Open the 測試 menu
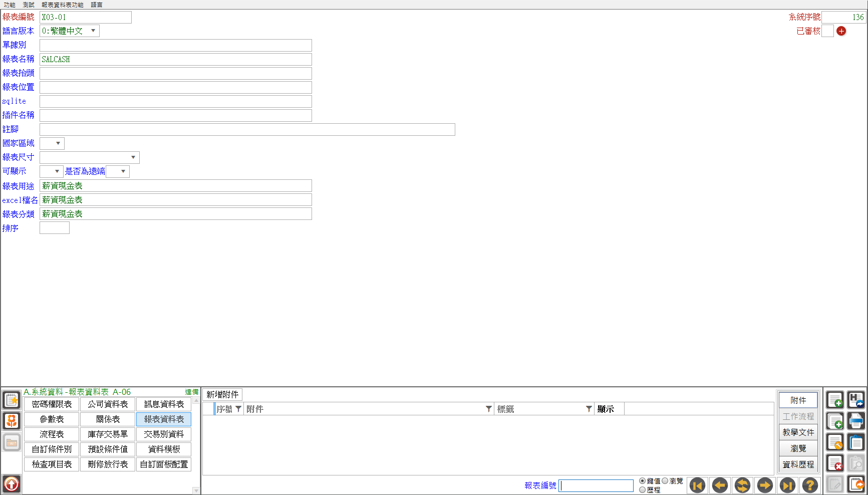This screenshot has width=868, height=495. click(x=29, y=5)
